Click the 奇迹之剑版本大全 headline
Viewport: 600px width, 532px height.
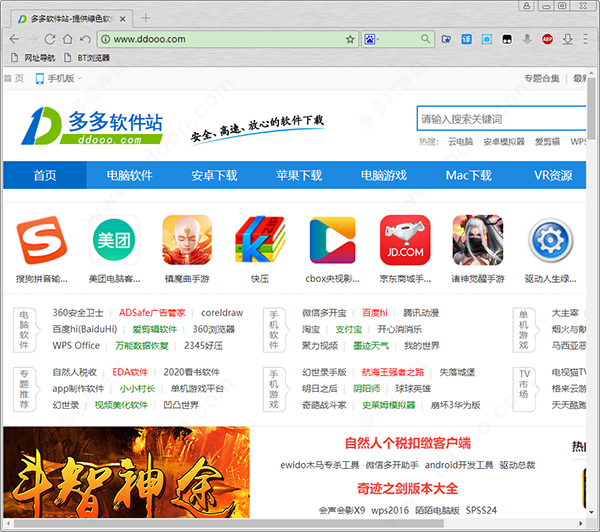point(408,488)
